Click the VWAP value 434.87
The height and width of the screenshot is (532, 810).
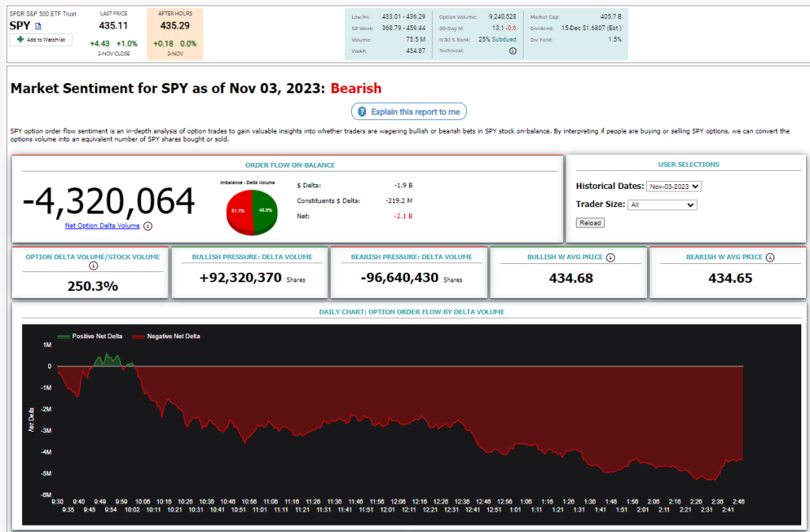[415, 51]
